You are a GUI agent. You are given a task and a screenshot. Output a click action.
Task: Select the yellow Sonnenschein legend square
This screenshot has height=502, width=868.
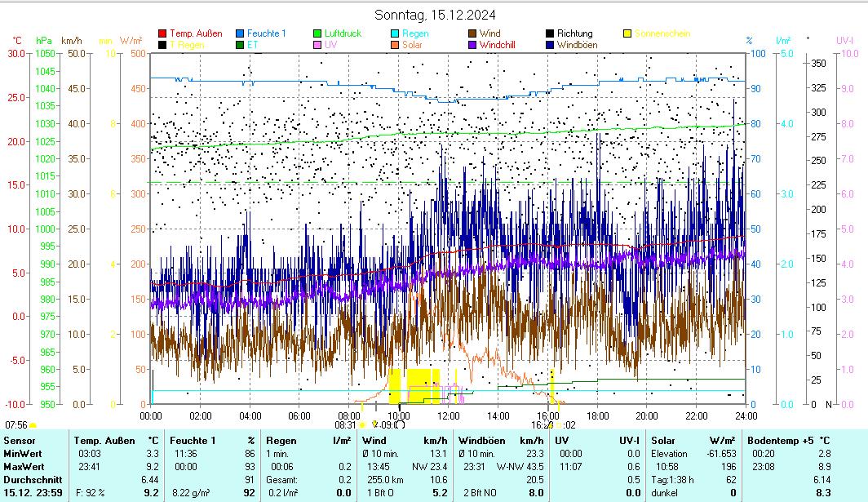627,33
